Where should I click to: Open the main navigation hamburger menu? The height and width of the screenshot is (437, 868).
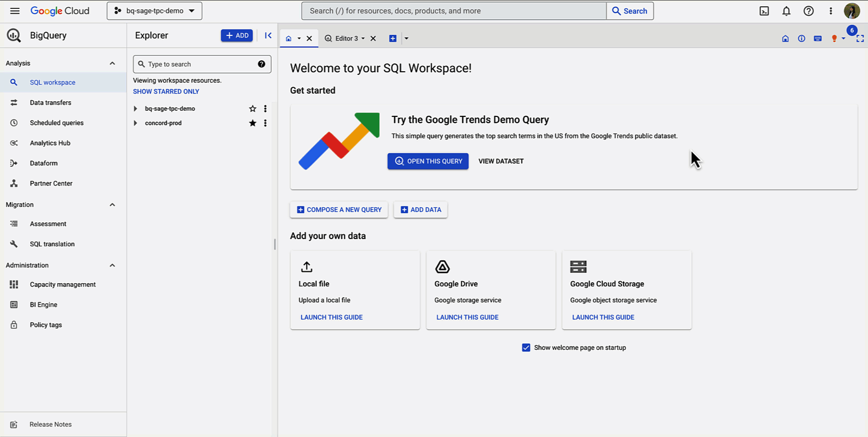[x=15, y=11]
